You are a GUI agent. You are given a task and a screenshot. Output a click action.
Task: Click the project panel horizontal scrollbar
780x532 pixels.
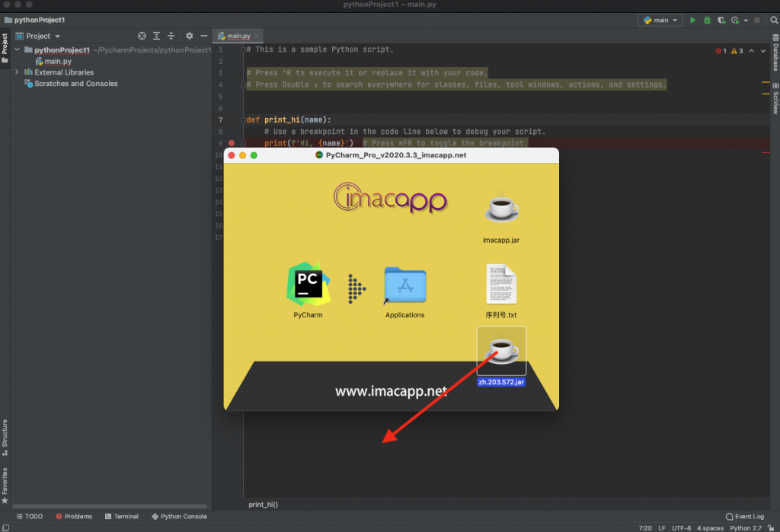pyautogui.click(x=110, y=506)
